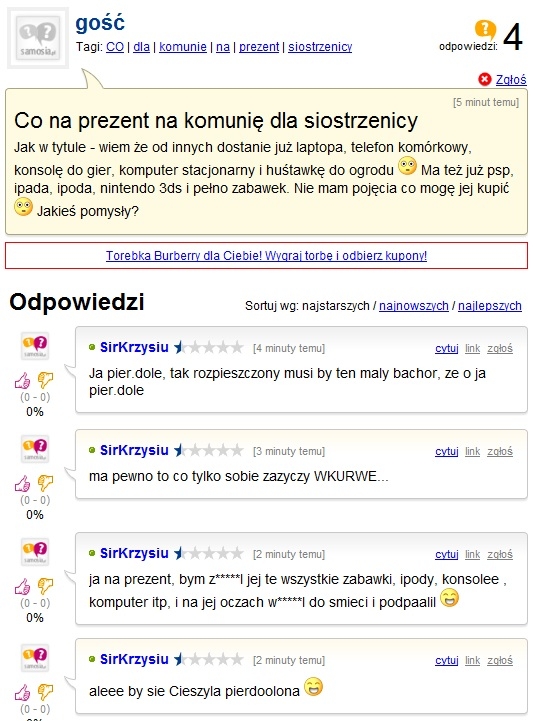
Task: Click the red Zgłoś report icon
Action: tap(484, 80)
